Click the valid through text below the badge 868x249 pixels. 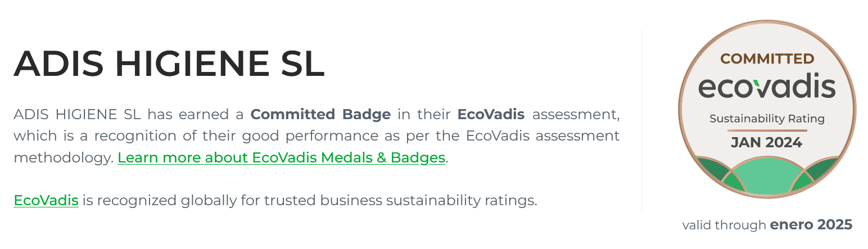pos(724,225)
